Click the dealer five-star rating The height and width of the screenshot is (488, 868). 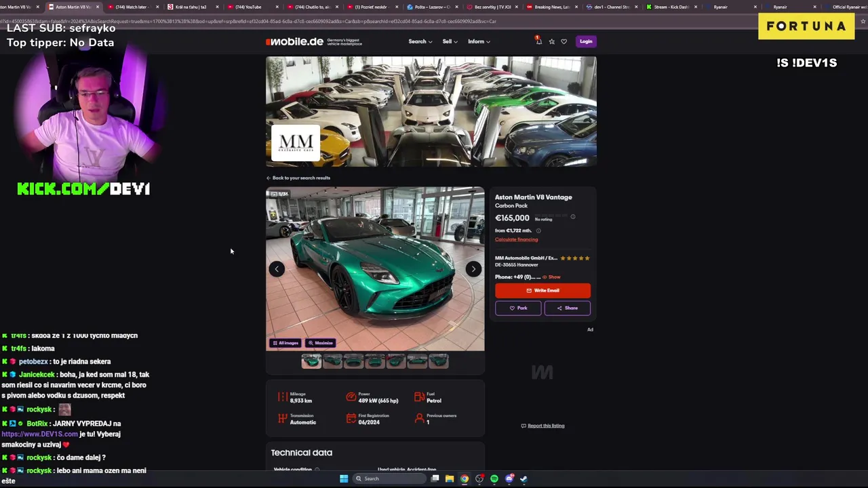(575, 258)
